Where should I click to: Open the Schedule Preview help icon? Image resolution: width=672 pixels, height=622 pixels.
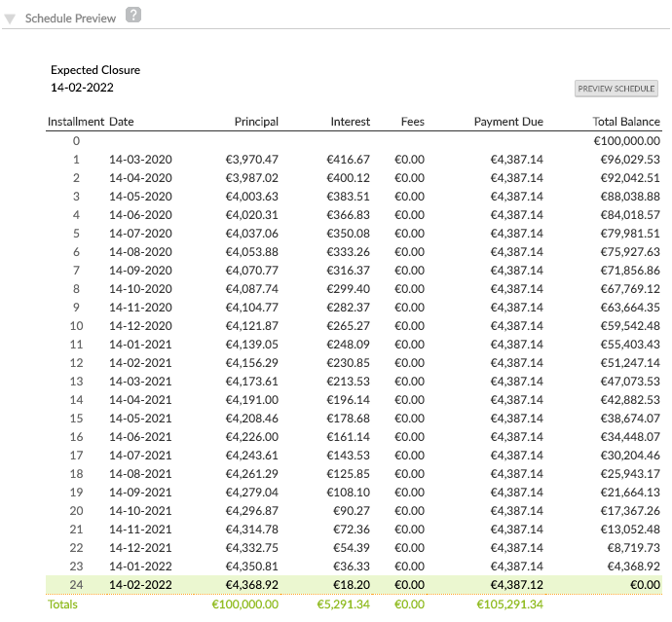[x=133, y=15]
